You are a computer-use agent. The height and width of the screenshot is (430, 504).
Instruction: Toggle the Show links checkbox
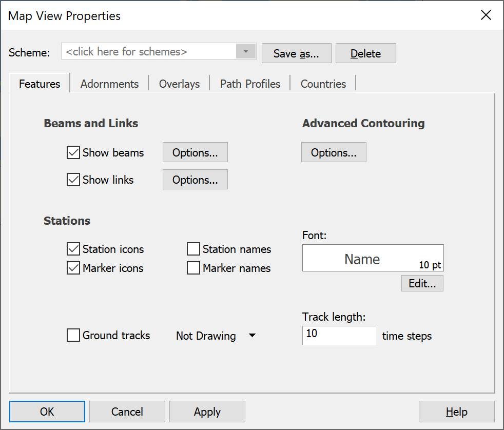73,180
